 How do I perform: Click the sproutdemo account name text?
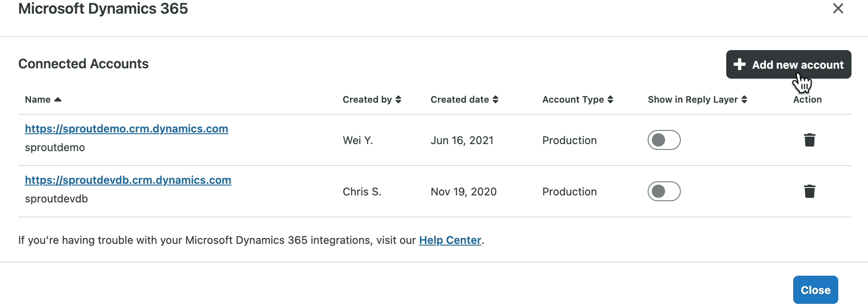click(55, 148)
